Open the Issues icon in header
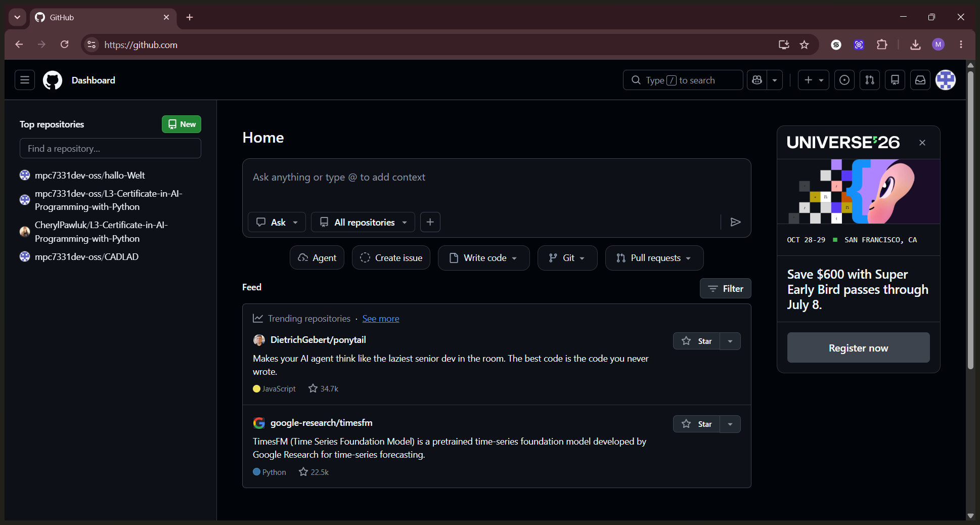Image resolution: width=980 pixels, height=525 pixels. tap(844, 80)
